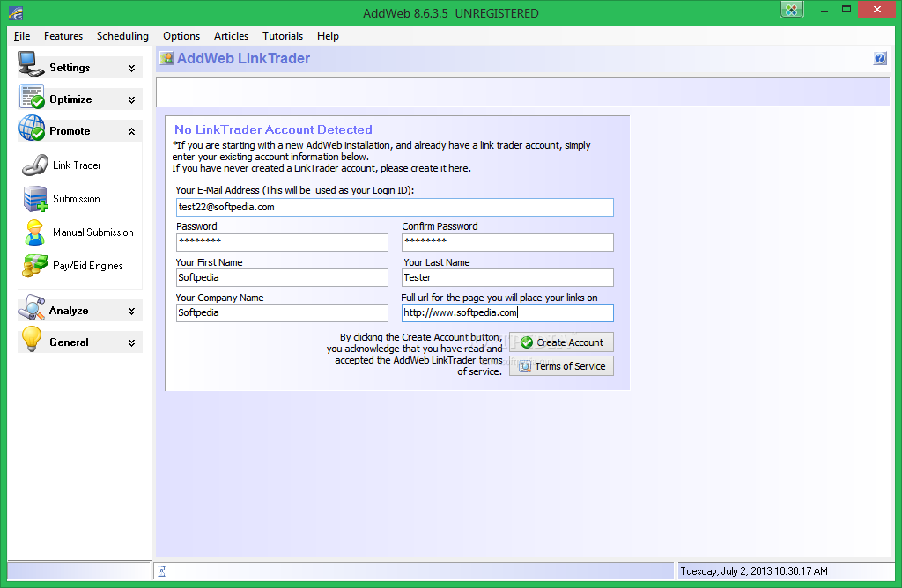Click the Analyze section label
902x588 pixels.
pyautogui.click(x=69, y=311)
